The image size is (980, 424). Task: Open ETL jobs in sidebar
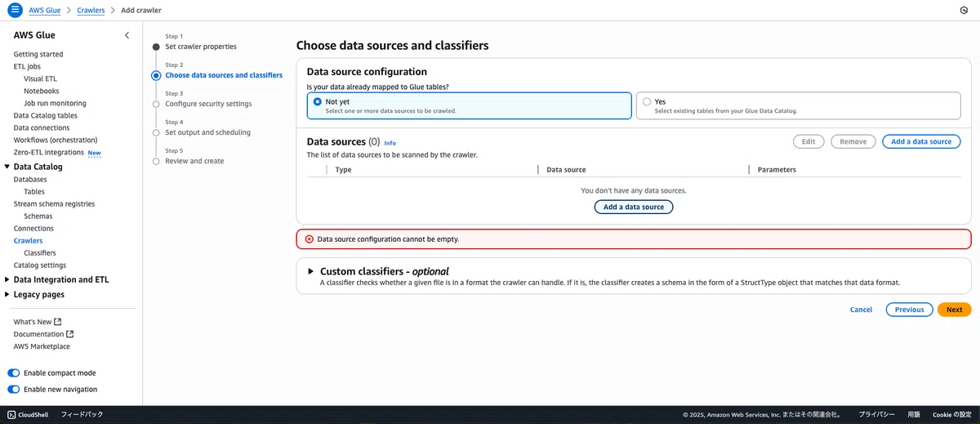coord(27,66)
